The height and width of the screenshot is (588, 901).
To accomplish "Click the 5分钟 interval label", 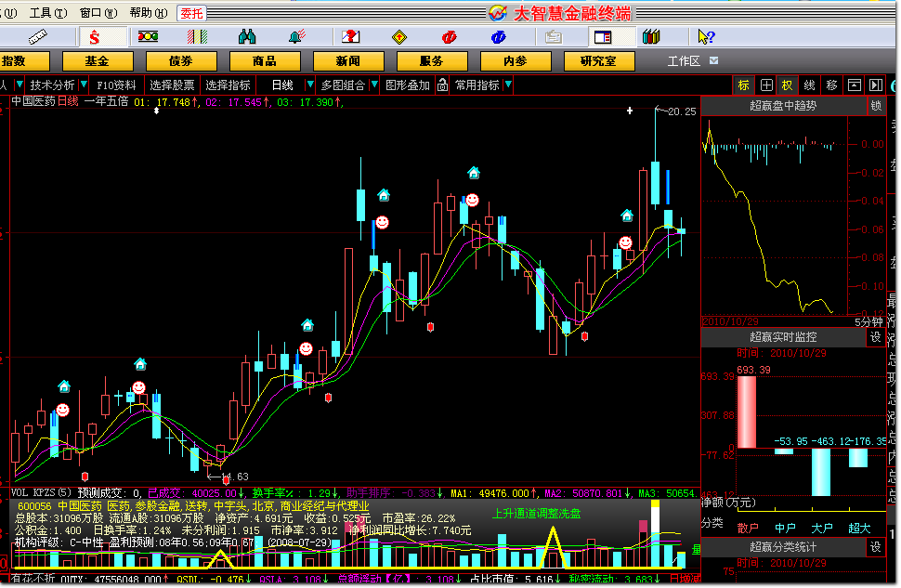I will [x=868, y=322].
